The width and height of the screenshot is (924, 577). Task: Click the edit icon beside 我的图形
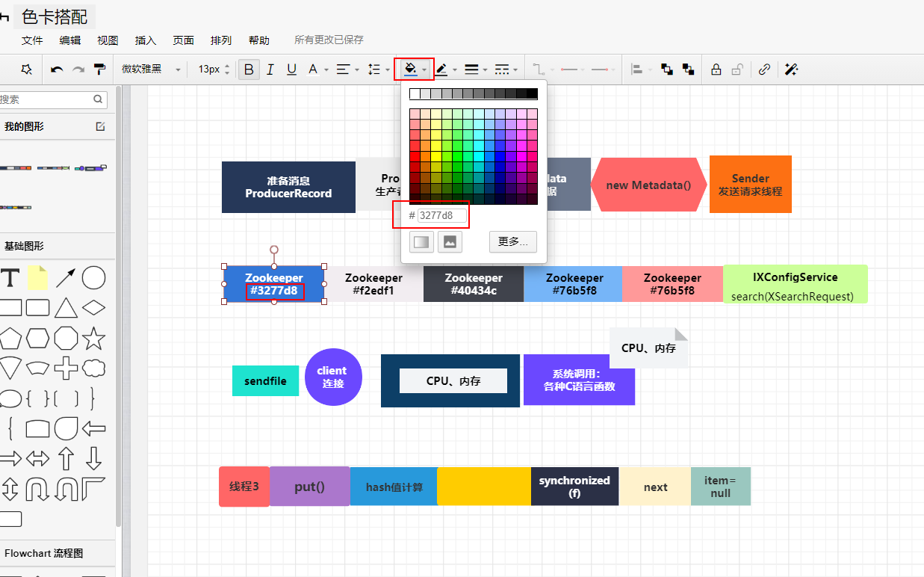tap(101, 127)
